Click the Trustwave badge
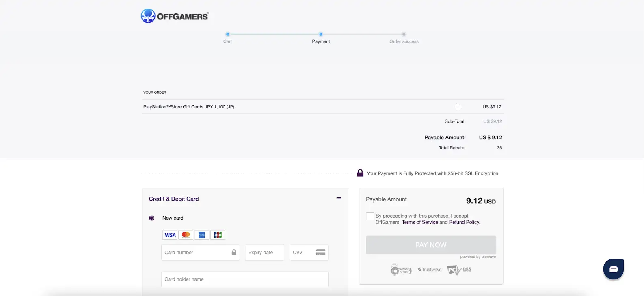This screenshot has width=644, height=296. (x=430, y=270)
